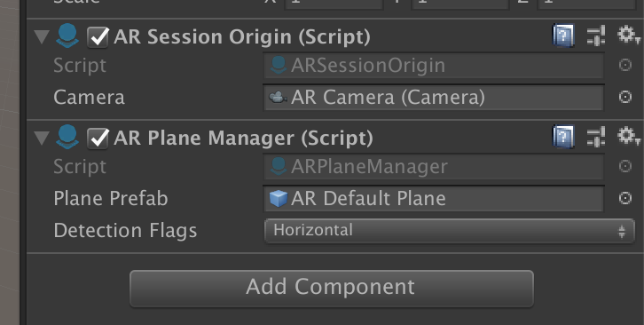Click the AR Plane Manager script icon
Viewport: 644px width, 325px height.
67,137
